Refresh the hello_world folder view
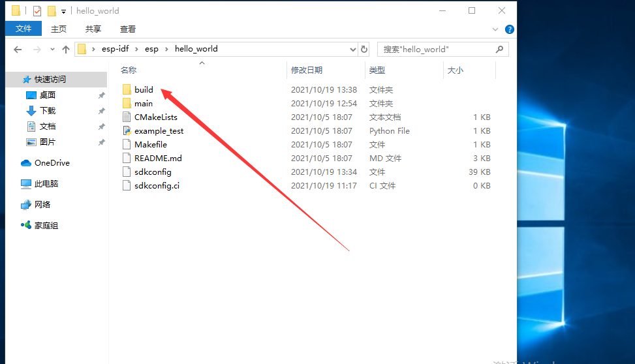Image resolution: width=635 pixels, height=364 pixels. [364, 49]
